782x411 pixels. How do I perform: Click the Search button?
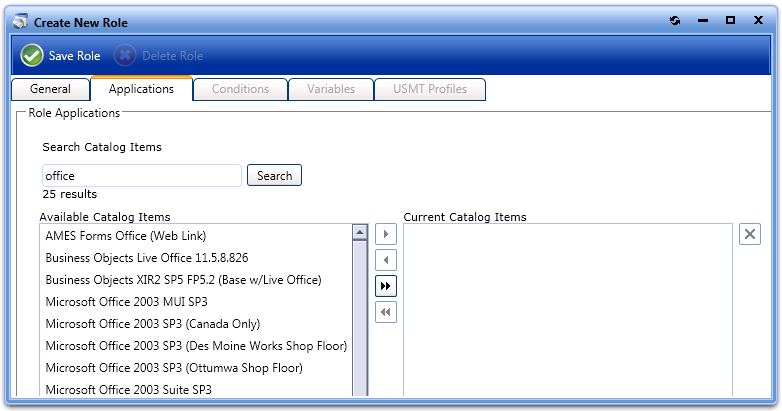point(274,175)
